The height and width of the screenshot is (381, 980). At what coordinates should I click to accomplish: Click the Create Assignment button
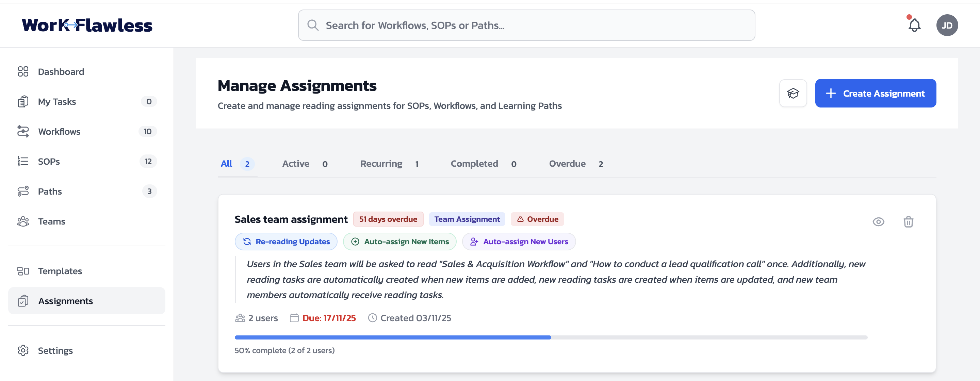(x=876, y=93)
